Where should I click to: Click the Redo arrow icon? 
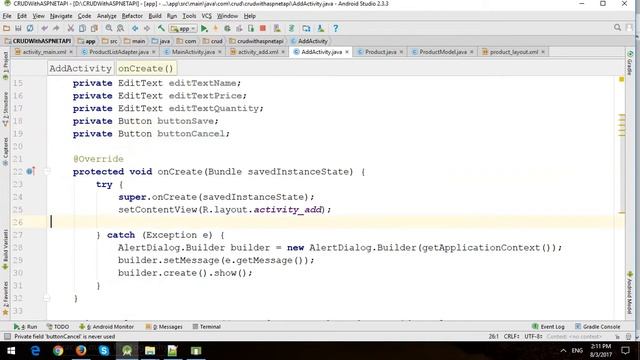click(56, 28)
